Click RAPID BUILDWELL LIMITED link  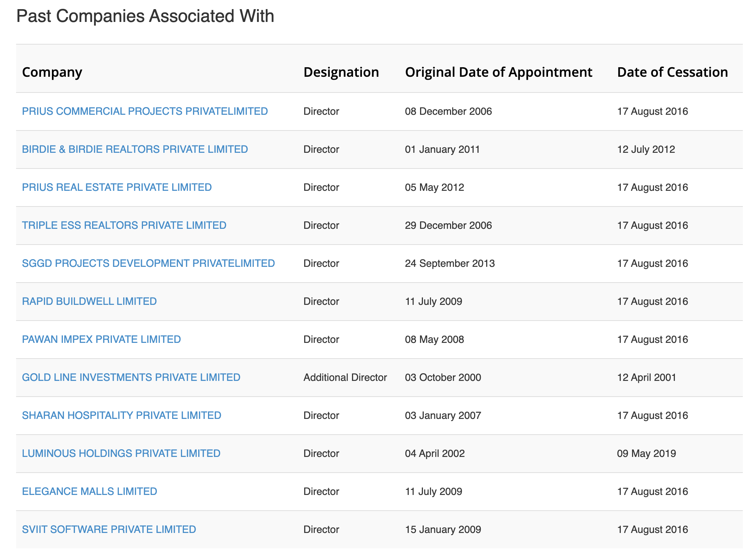click(x=89, y=301)
